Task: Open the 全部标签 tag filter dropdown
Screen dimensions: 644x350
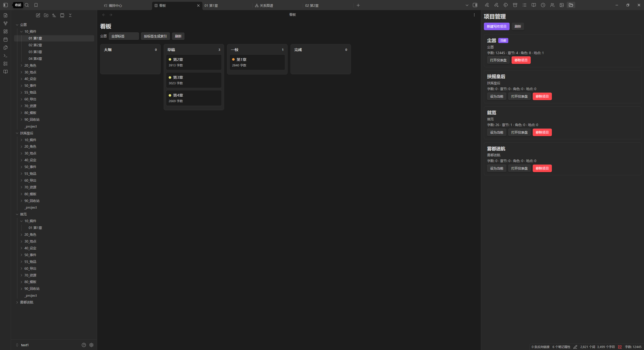Action: (124, 36)
